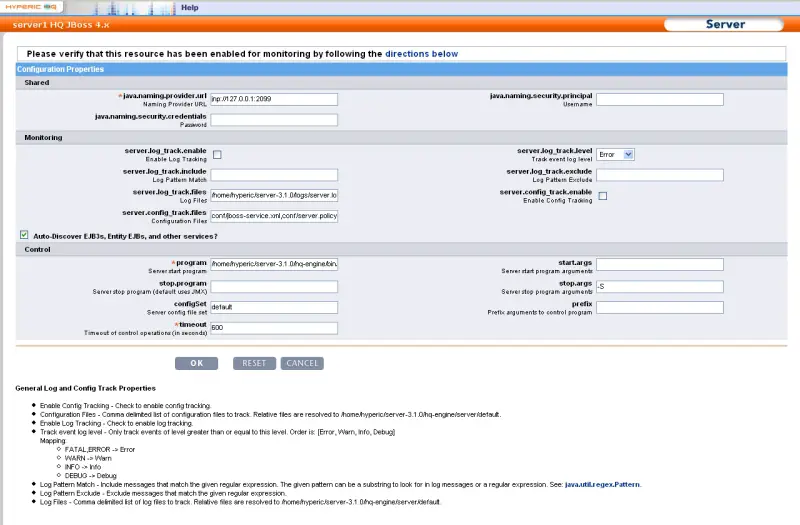
Task: Edit the configSet field
Action: pos(274,307)
